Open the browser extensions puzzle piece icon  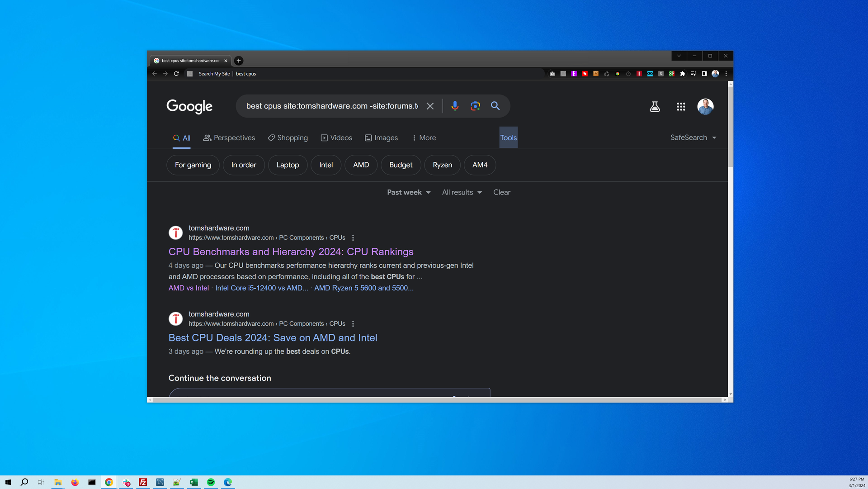pyautogui.click(x=683, y=74)
